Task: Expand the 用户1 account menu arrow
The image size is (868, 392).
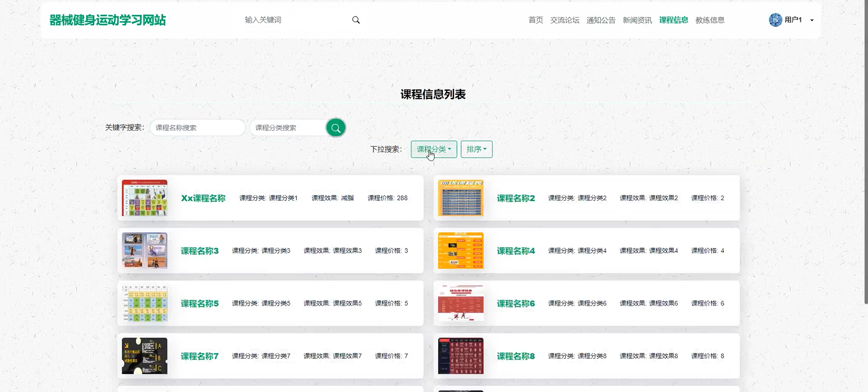Action: (812, 20)
